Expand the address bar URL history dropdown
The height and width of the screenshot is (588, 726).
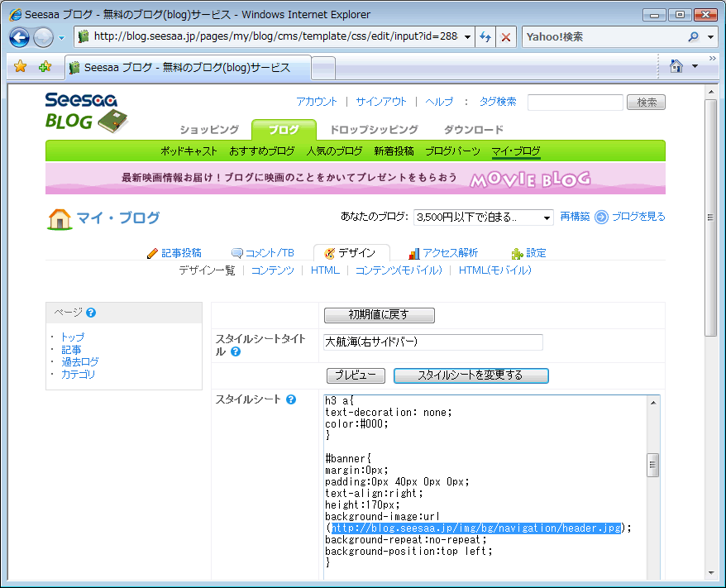(x=468, y=37)
